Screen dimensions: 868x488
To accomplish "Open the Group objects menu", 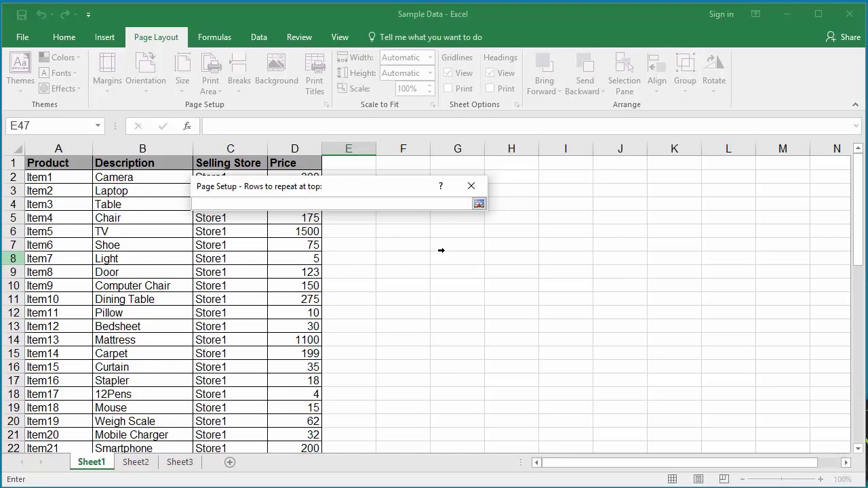I will [x=685, y=73].
